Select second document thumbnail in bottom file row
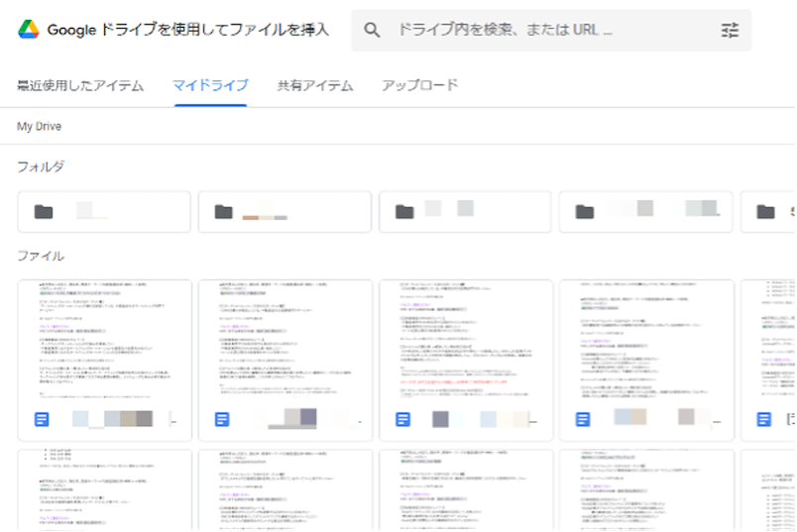 (285, 490)
